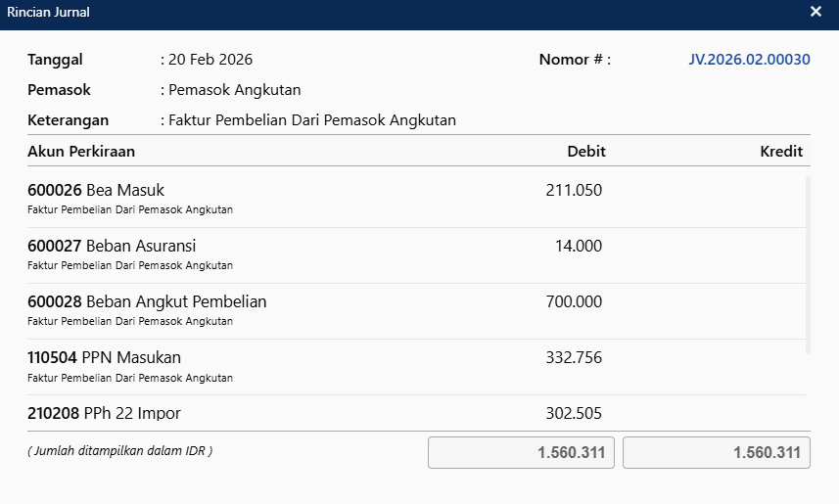Open journal number JV.2026.02.00030 link
The image size is (839, 504).
pyautogui.click(x=749, y=60)
